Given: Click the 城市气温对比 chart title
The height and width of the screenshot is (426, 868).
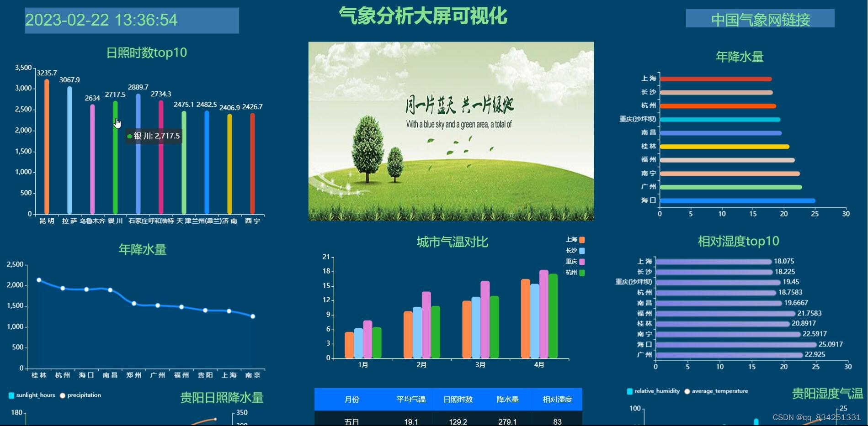Looking at the screenshot, I should pyautogui.click(x=452, y=242).
